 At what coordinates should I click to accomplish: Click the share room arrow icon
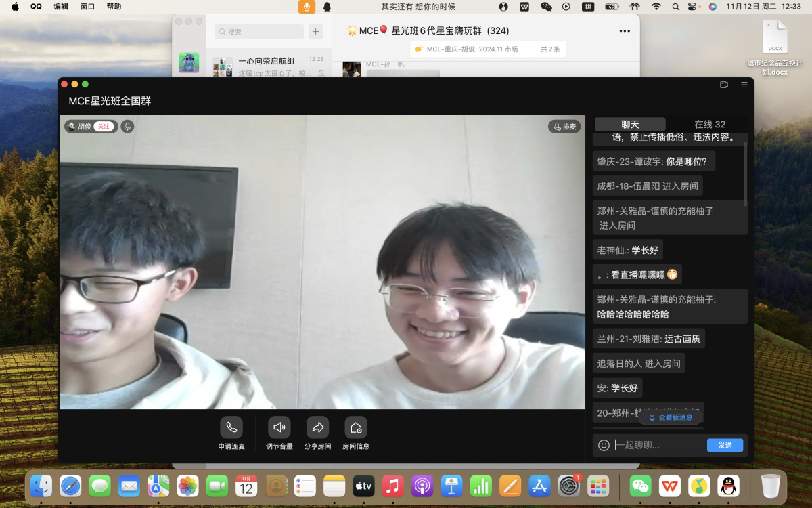[317, 427]
